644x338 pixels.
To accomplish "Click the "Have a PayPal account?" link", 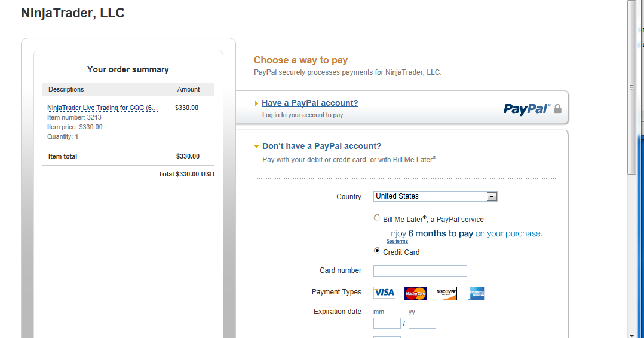I will 310,103.
